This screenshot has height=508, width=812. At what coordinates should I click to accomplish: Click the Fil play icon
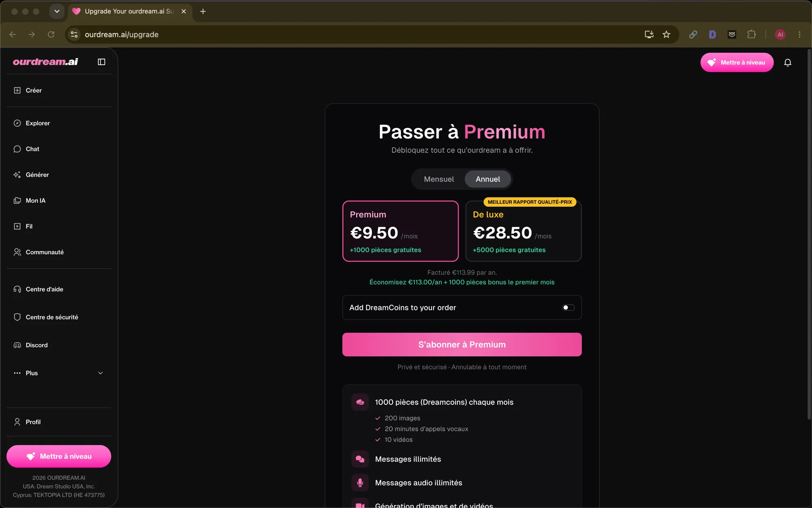[17, 226]
